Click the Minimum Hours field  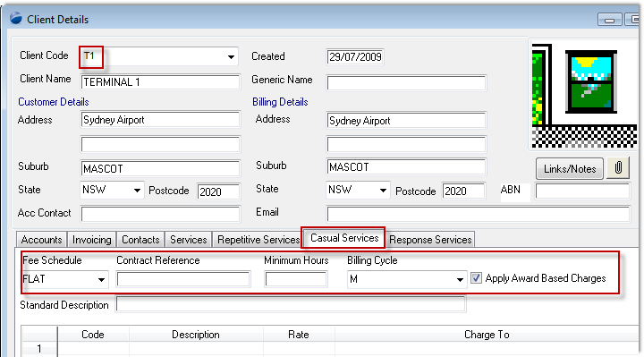(296, 279)
